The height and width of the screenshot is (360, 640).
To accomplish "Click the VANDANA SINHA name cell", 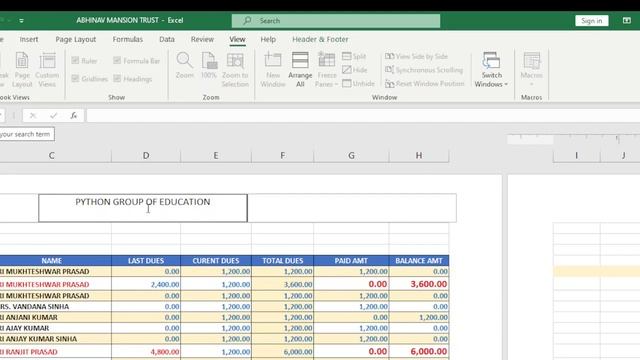I will tap(56, 307).
